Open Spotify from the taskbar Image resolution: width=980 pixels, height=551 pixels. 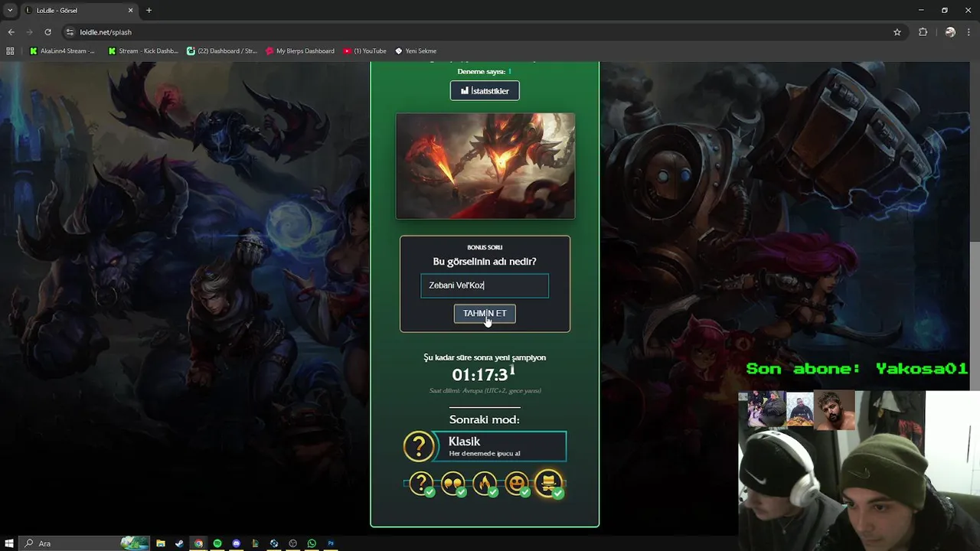pos(217,543)
